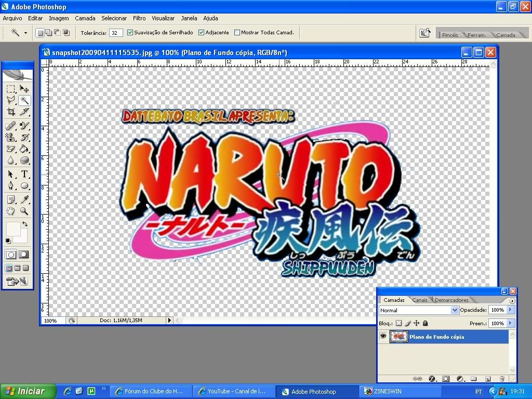Uncheck Suavização de Serrilhado checkbox
The image size is (532, 399).
(x=130, y=33)
